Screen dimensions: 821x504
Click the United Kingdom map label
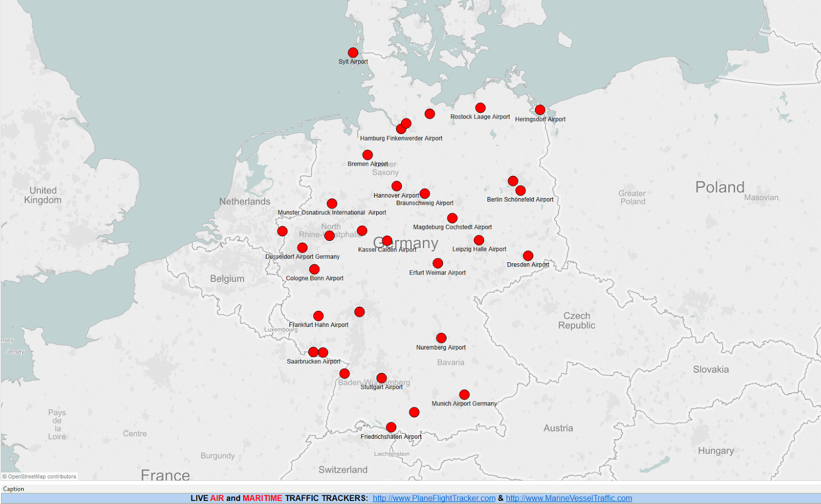click(x=43, y=195)
